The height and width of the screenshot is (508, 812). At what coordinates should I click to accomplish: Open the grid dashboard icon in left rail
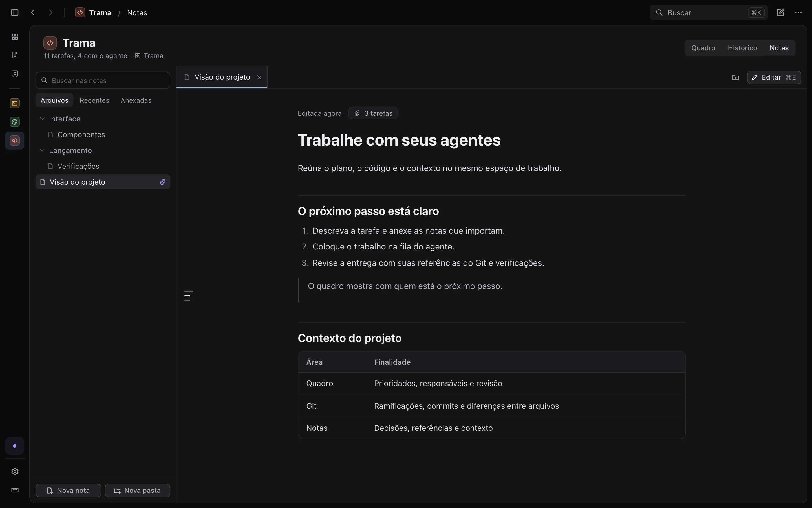pos(15,37)
